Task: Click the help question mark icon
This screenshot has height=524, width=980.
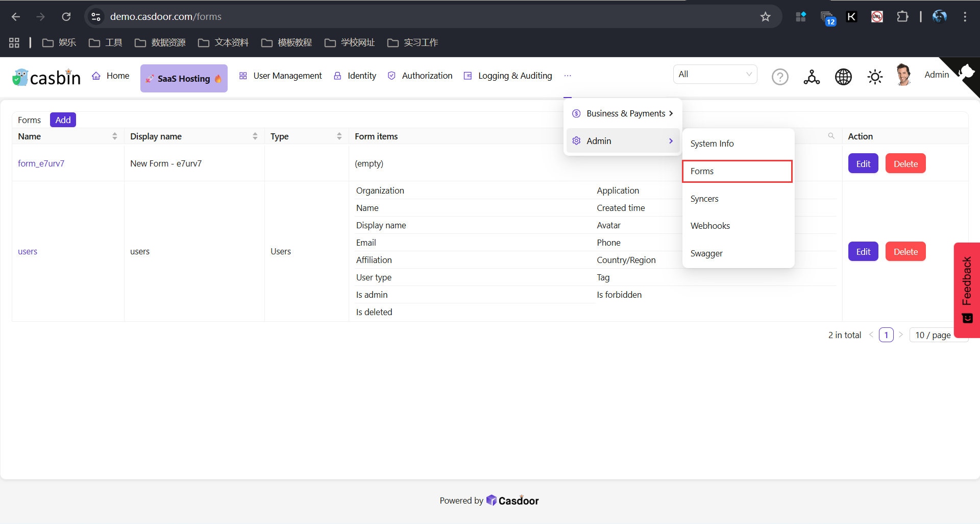Action: [x=779, y=77]
